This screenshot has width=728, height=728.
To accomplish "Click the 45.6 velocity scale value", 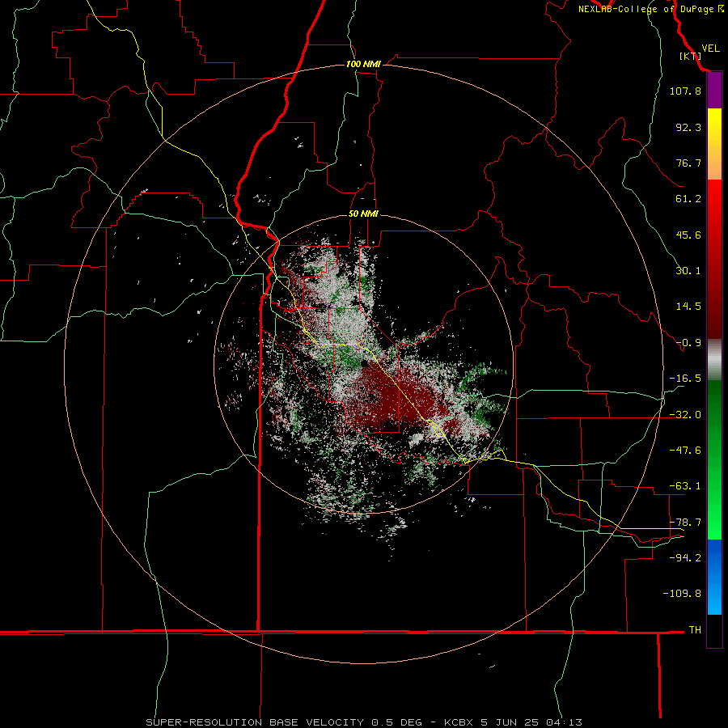I will (x=688, y=235).
